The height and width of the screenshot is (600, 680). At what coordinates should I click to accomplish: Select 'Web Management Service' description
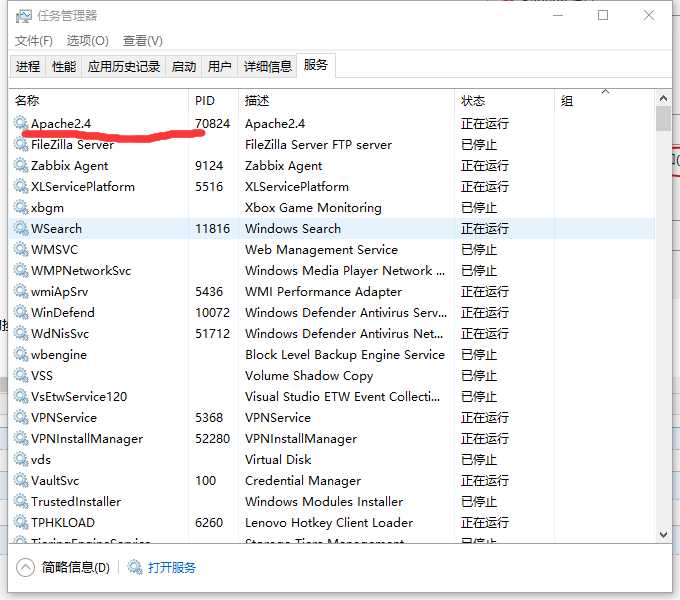[321, 250]
